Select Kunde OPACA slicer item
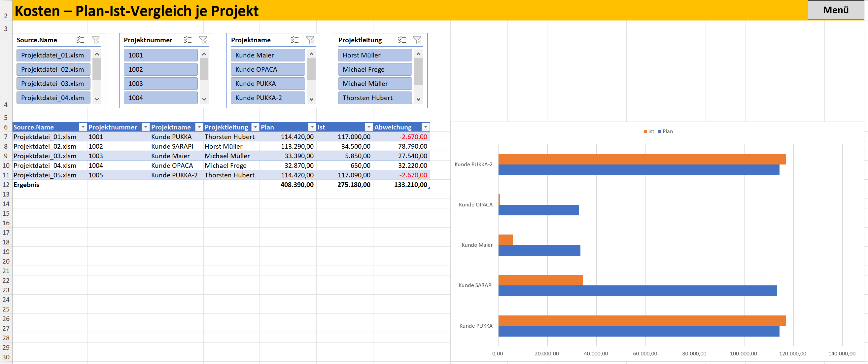 pos(267,69)
